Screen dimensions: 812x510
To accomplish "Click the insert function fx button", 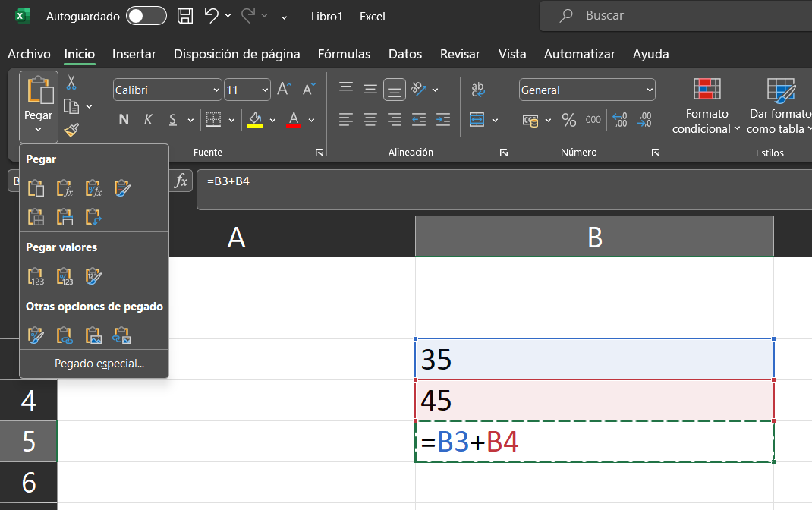I will pos(181,181).
